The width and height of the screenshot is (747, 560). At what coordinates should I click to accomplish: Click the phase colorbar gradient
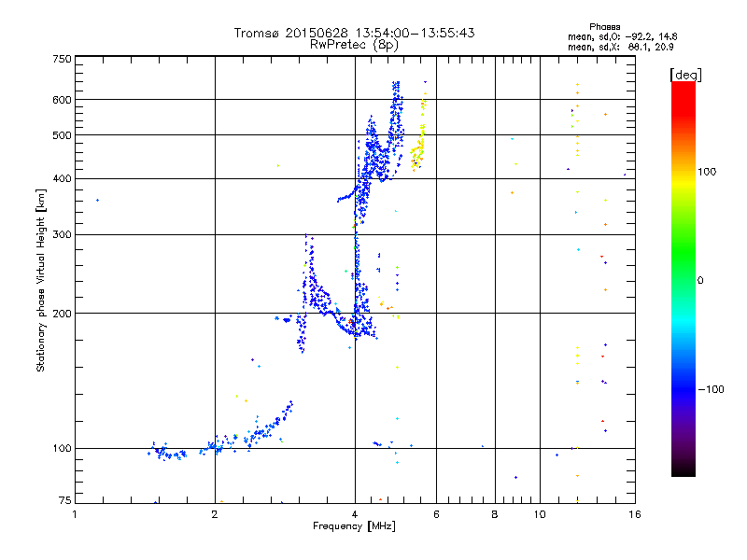point(684,278)
